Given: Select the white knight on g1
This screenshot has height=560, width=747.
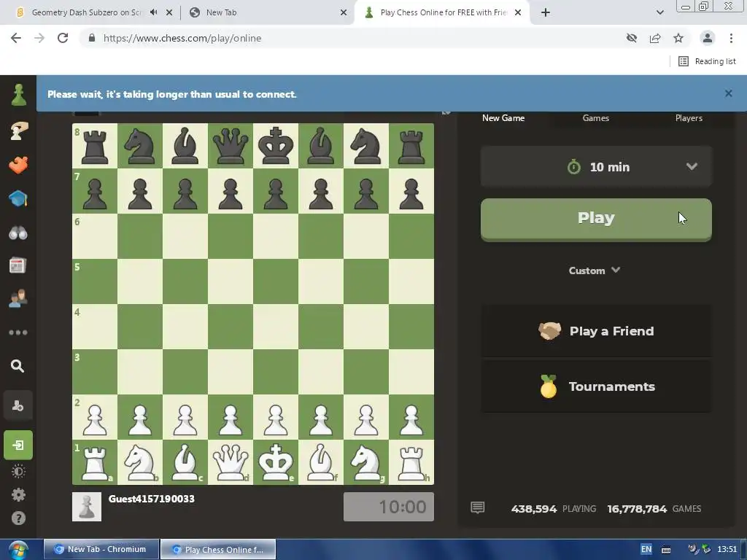Looking at the screenshot, I should 366,462.
